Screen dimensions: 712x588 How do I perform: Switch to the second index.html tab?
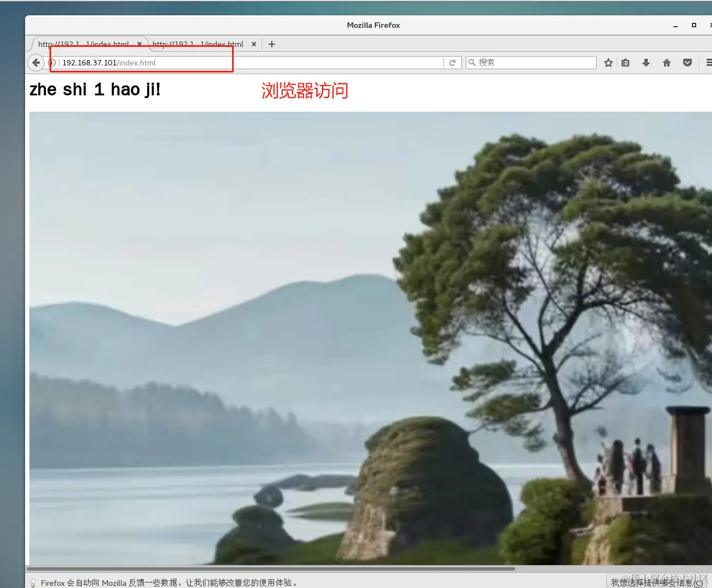(x=196, y=44)
